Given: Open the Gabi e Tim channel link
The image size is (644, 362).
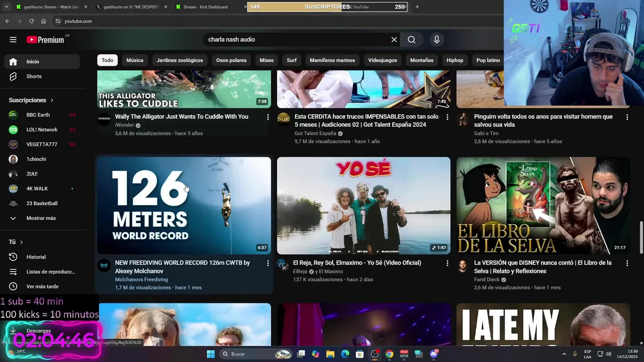Looking at the screenshot, I should tap(487, 133).
